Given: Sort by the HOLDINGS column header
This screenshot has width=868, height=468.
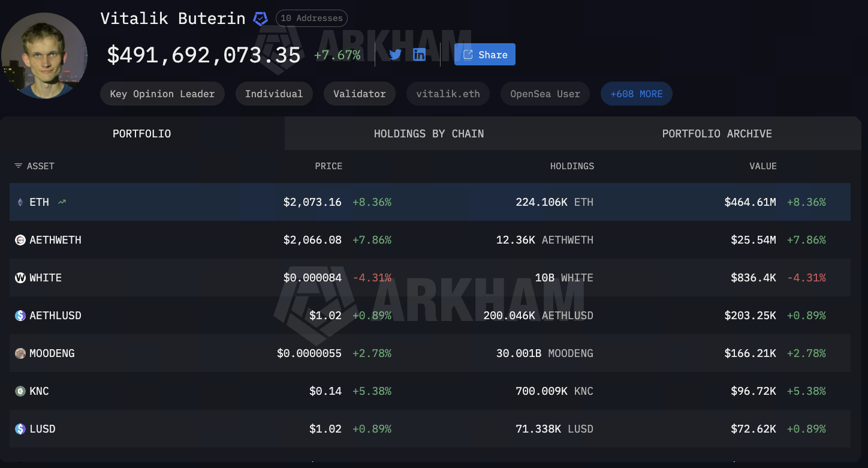Looking at the screenshot, I should coord(572,166).
